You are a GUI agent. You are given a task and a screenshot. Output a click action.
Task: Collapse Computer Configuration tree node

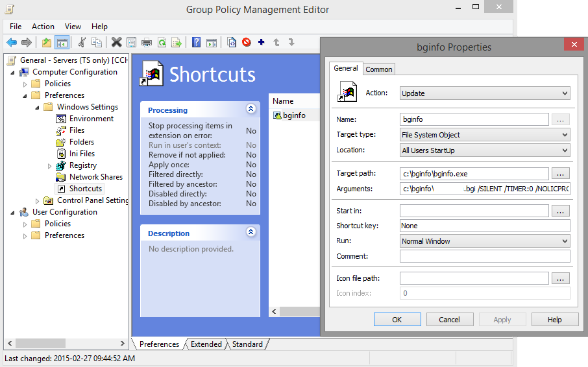13,73
